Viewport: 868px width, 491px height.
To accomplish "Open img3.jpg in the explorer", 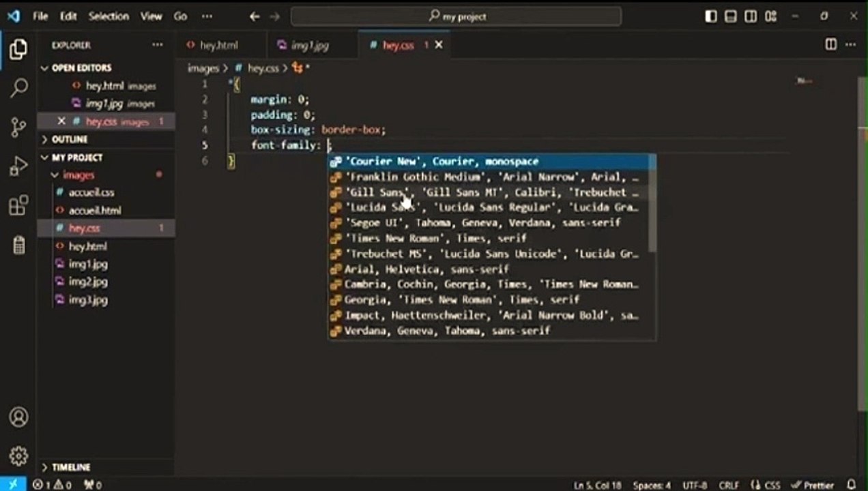I will (x=87, y=299).
